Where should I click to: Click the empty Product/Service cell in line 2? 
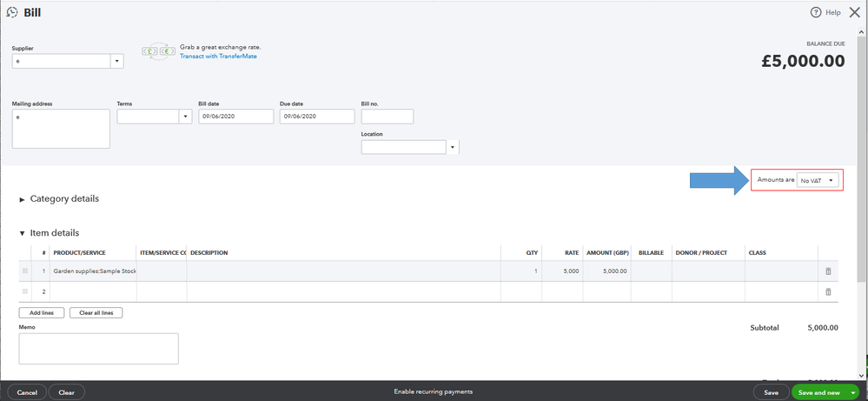(x=93, y=291)
